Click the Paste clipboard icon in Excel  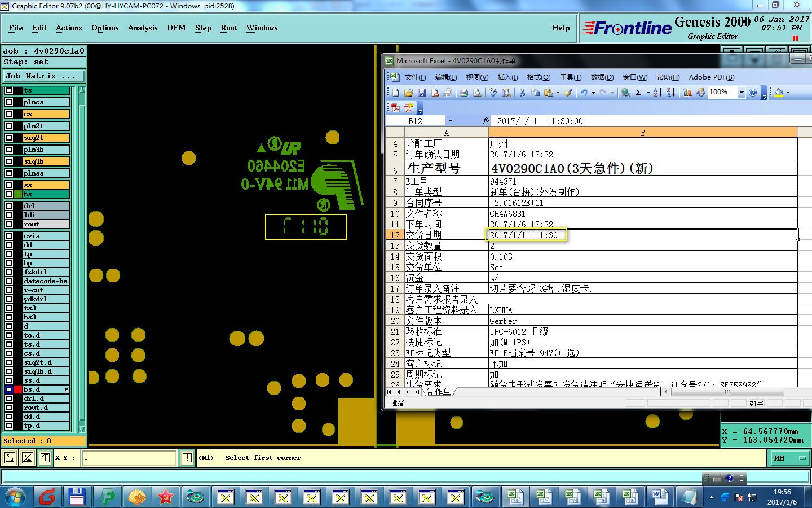coord(548,93)
